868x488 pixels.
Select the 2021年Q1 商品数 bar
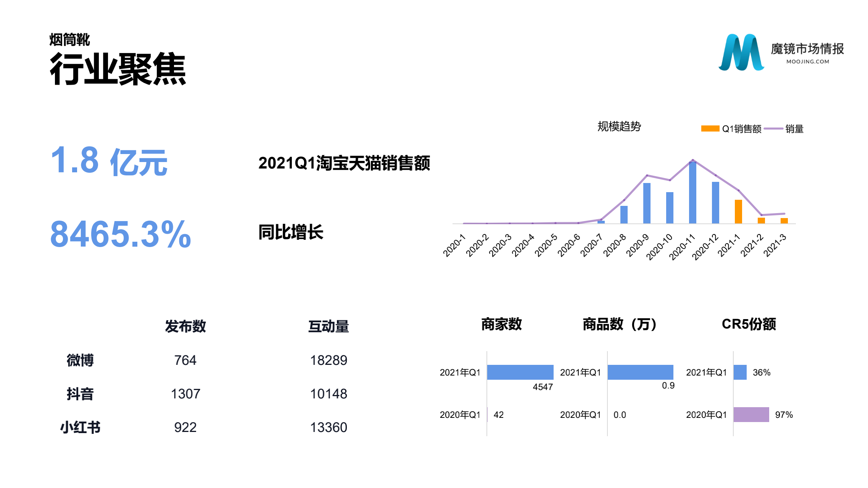pyautogui.click(x=640, y=372)
